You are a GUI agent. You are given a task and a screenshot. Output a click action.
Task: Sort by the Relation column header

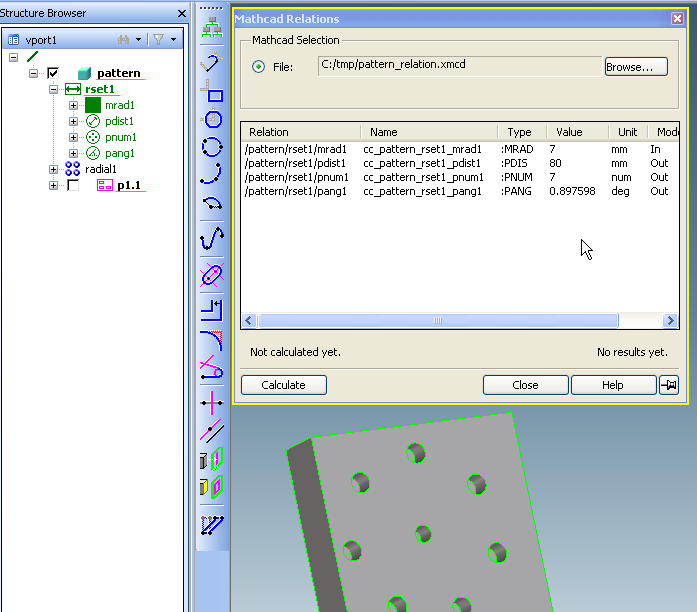coord(301,132)
